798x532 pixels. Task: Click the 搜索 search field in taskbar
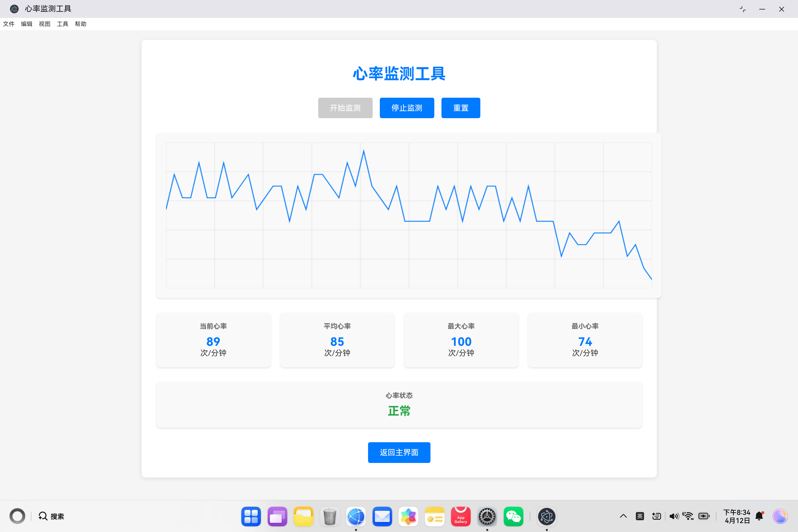coord(52,516)
